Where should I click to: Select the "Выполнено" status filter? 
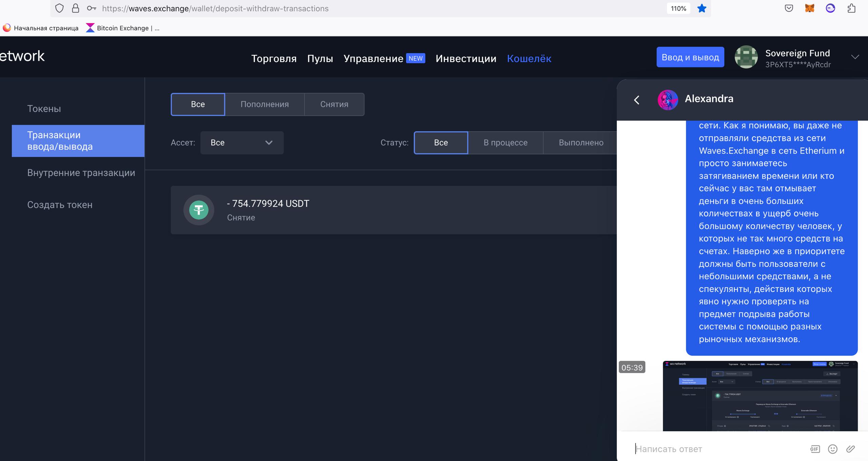point(581,142)
